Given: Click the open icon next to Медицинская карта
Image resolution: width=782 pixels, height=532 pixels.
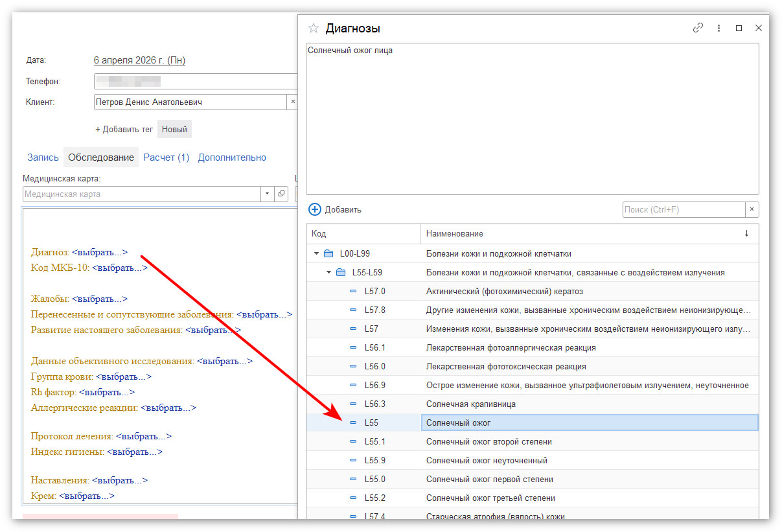Looking at the screenshot, I should click(x=281, y=194).
